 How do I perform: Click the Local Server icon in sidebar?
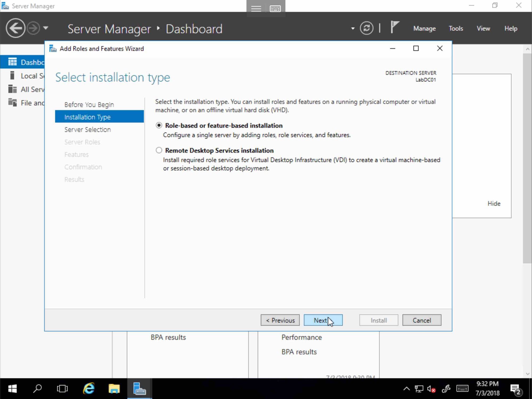coord(12,75)
